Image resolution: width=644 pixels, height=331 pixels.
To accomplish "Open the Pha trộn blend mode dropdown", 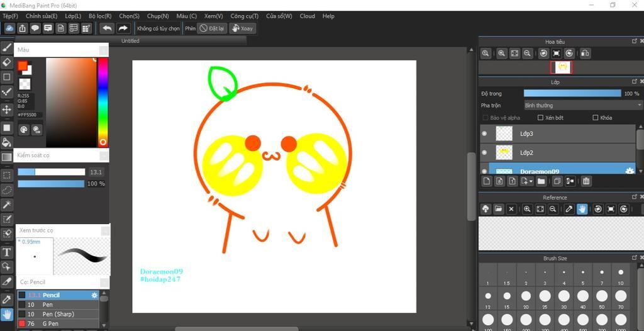I will [582, 105].
